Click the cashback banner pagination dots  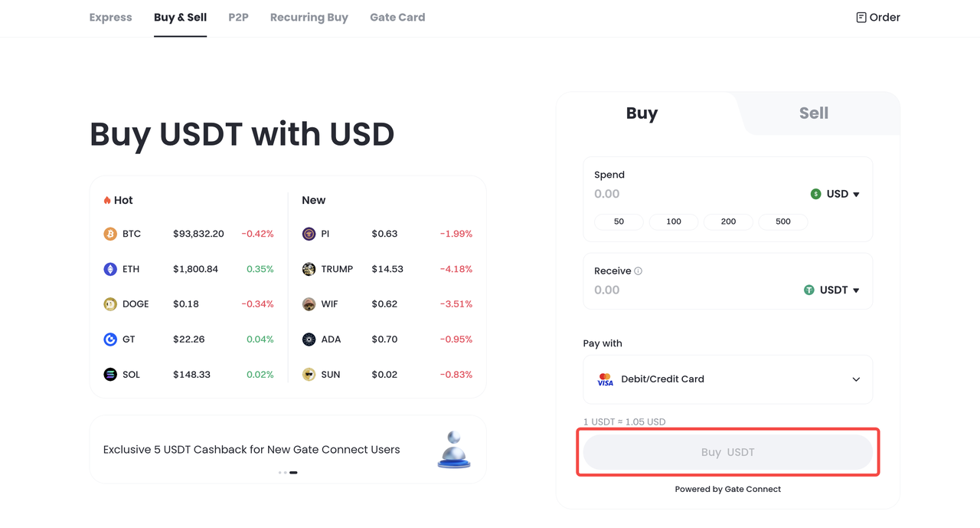[288, 473]
